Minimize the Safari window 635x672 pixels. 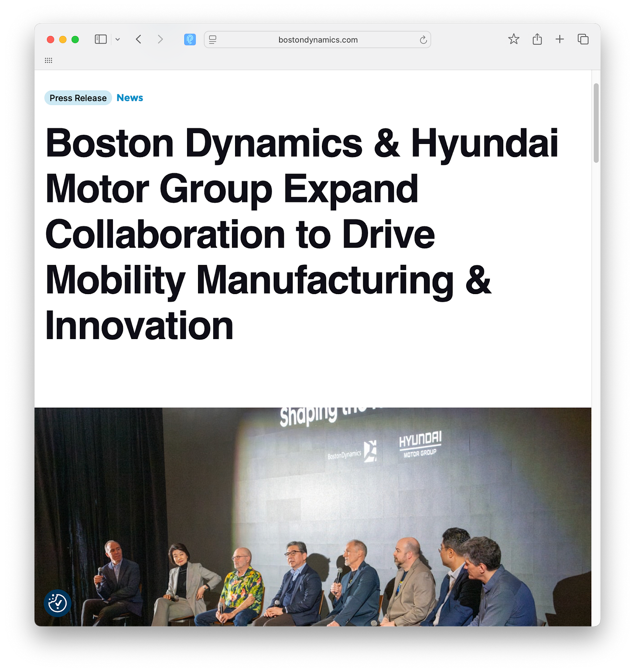[63, 40]
